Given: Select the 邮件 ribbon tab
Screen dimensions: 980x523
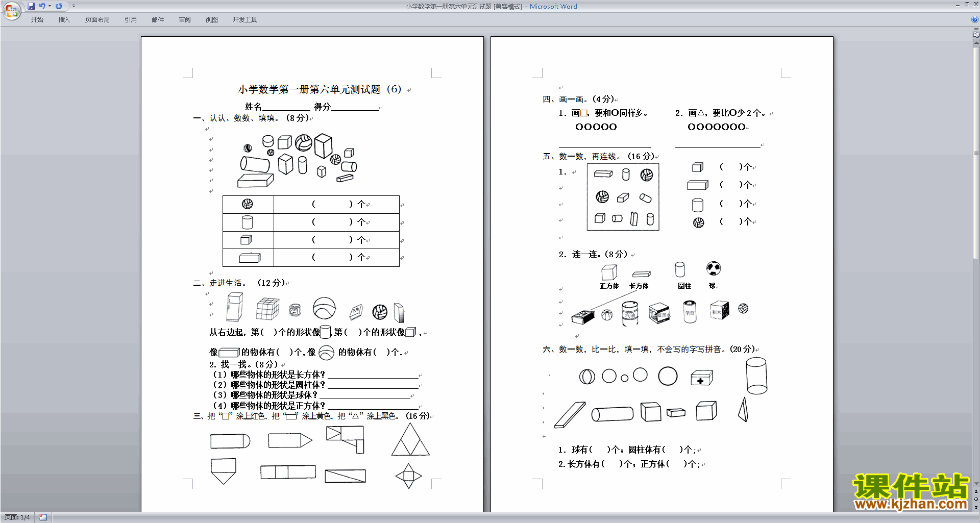Looking at the screenshot, I should click(x=158, y=20).
